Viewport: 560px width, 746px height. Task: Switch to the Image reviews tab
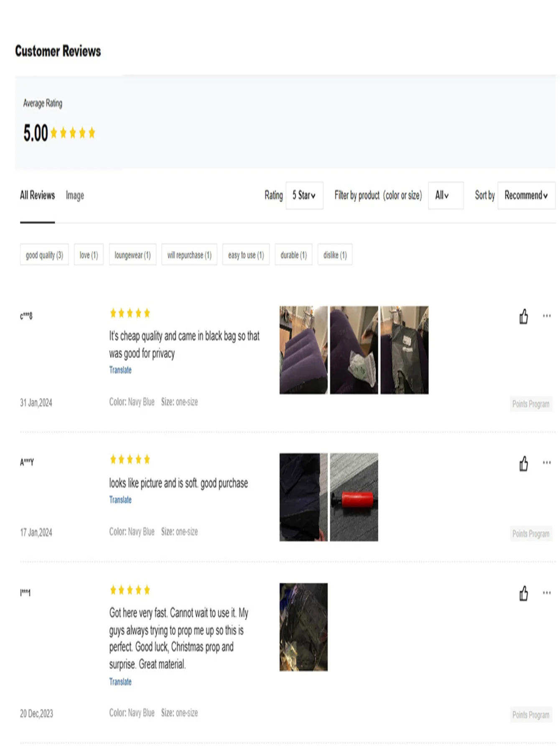pos(75,196)
